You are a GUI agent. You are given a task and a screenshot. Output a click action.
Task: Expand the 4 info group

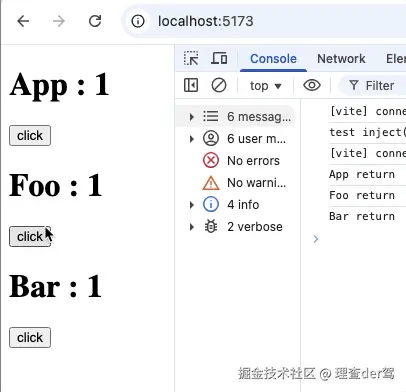tap(192, 205)
